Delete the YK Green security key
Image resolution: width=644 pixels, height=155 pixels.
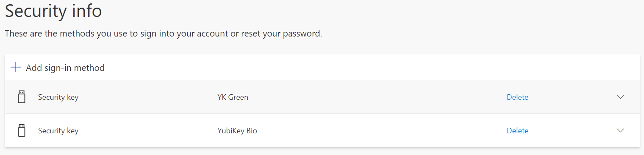pos(517,97)
